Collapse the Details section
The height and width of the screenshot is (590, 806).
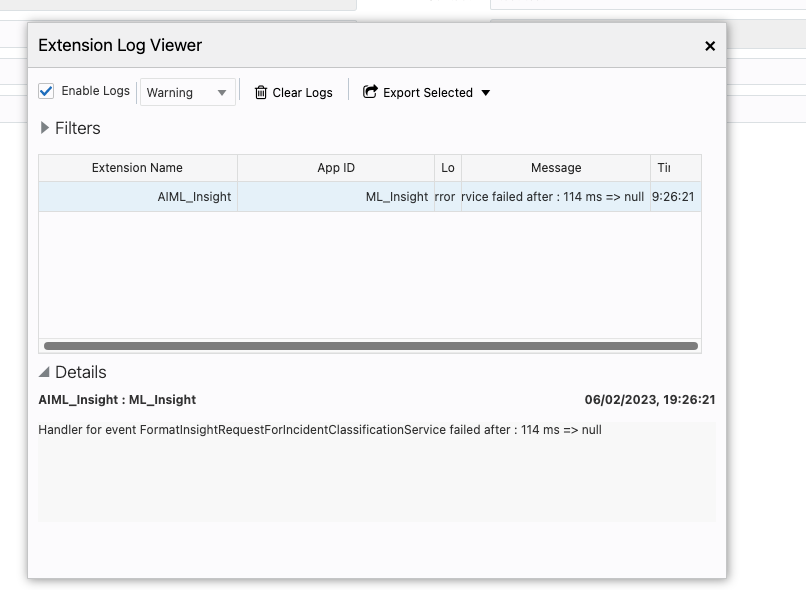(x=44, y=372)
